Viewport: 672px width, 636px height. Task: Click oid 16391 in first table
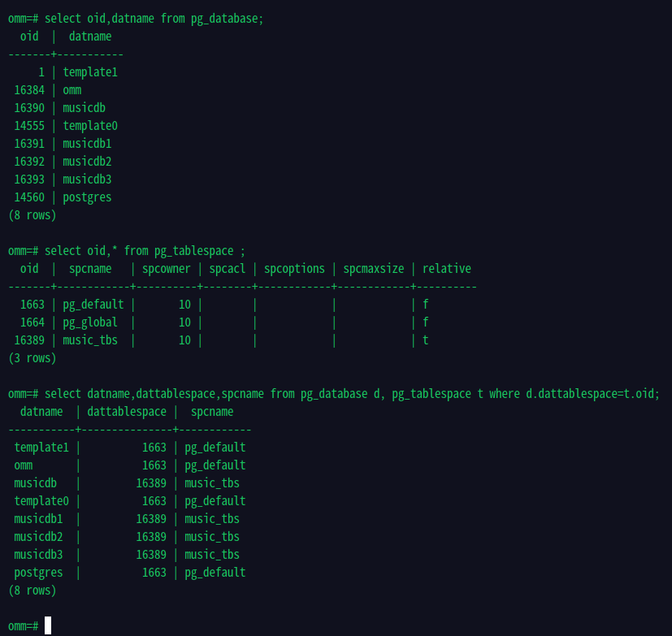29,144
